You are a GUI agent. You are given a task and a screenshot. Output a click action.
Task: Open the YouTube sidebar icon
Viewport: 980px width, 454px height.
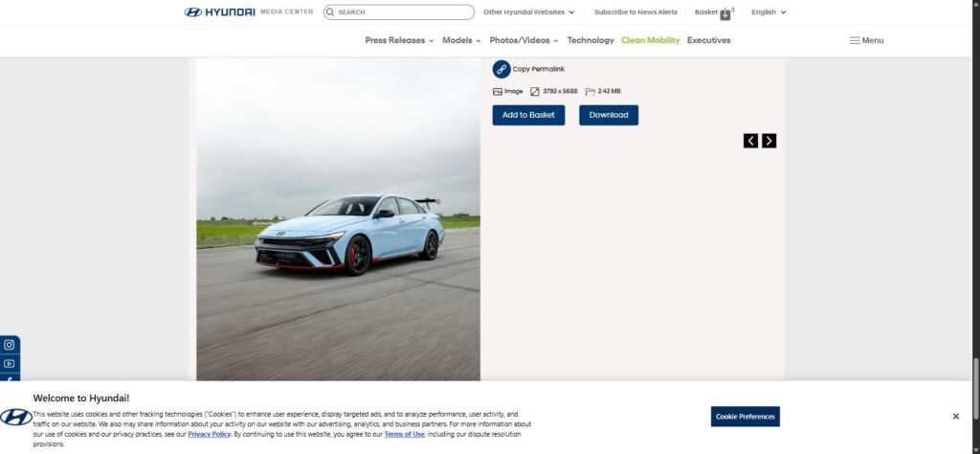(x=10, y=363)
